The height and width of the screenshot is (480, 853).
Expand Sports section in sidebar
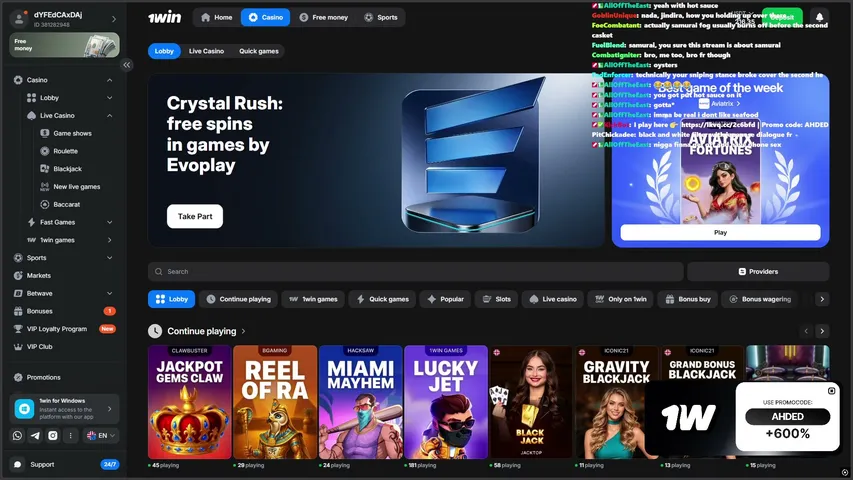(110, 258)
